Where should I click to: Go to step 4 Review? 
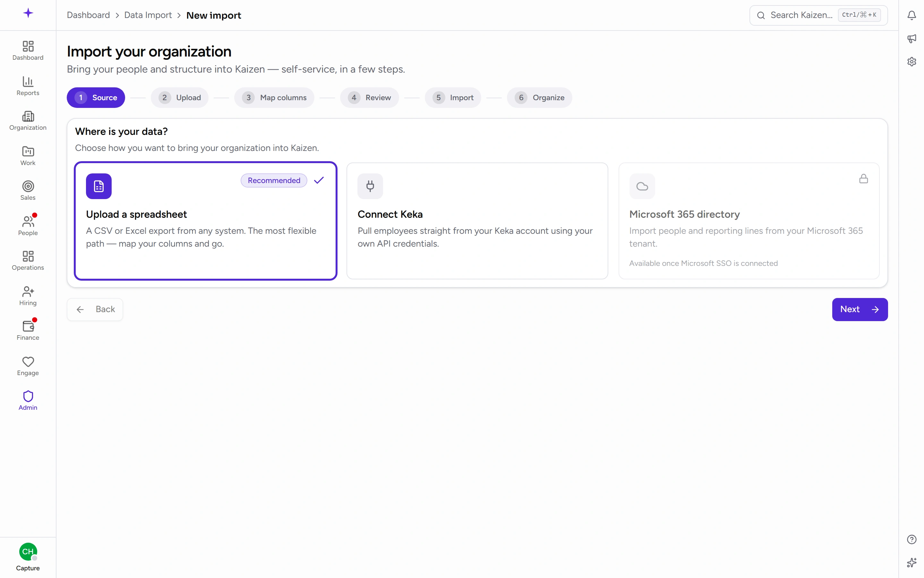[x=369, y=98]
